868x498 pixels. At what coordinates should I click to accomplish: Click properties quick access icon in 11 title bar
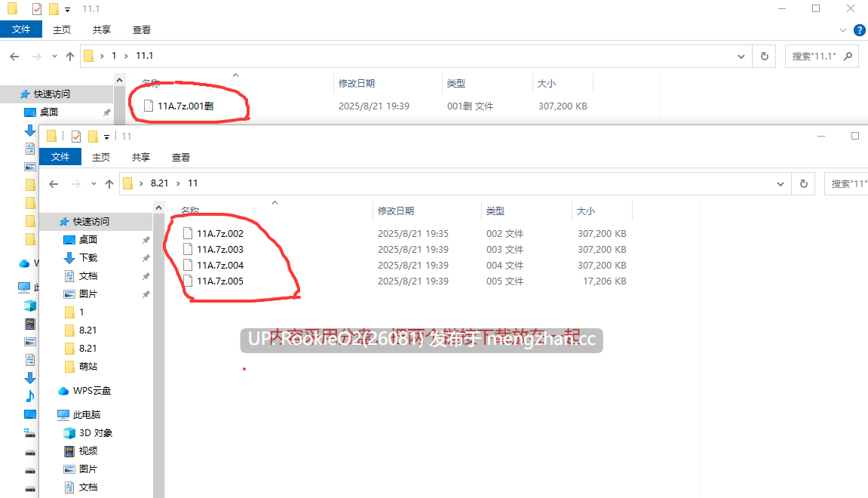point(76,137)
